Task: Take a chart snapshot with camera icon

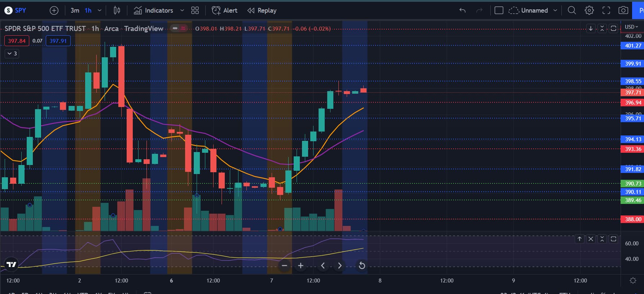Action: (623, 10)
